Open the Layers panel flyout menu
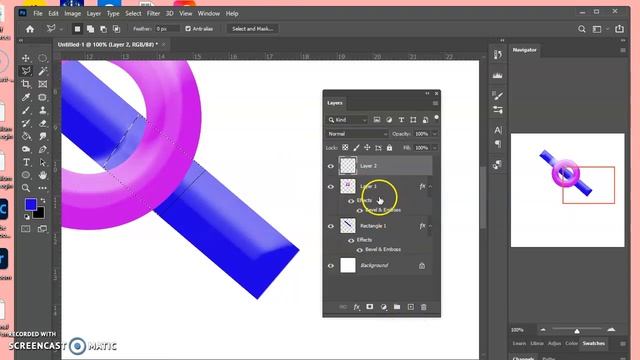Viewport: 640px width, 360px height. click(x=435, y=103)
